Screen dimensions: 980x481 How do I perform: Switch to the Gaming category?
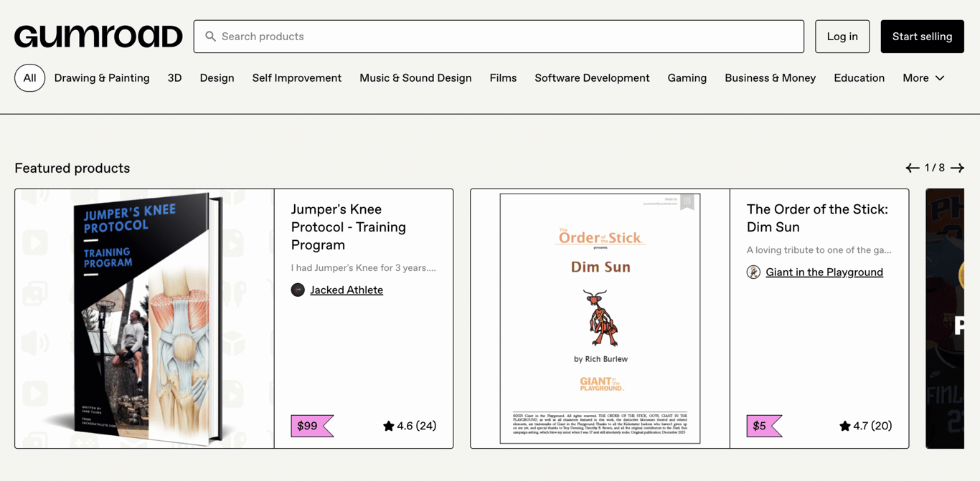(687, 77)
